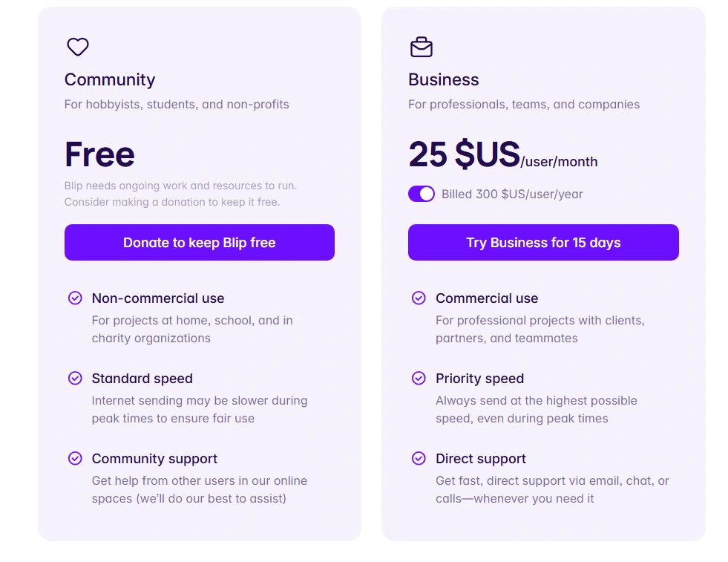This screenshot has height=562, width=728.
Task: Click the checkmark beside Direct support
Action: coord(419,458)
